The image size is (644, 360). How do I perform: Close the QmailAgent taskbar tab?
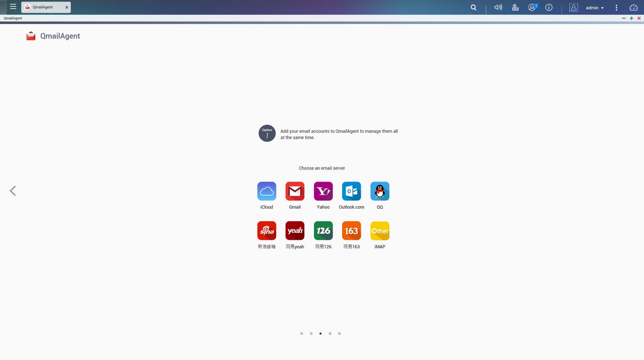click(66, 8)
